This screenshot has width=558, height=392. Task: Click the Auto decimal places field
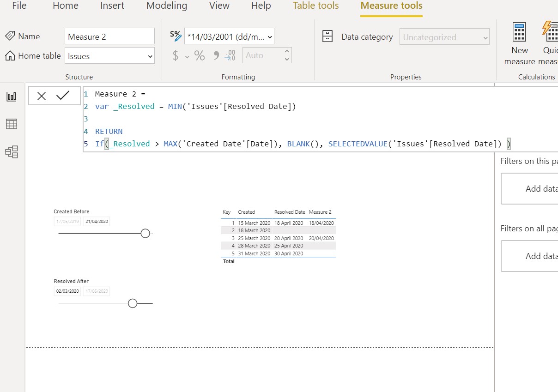pyautogui.click(x=262, y=55)
